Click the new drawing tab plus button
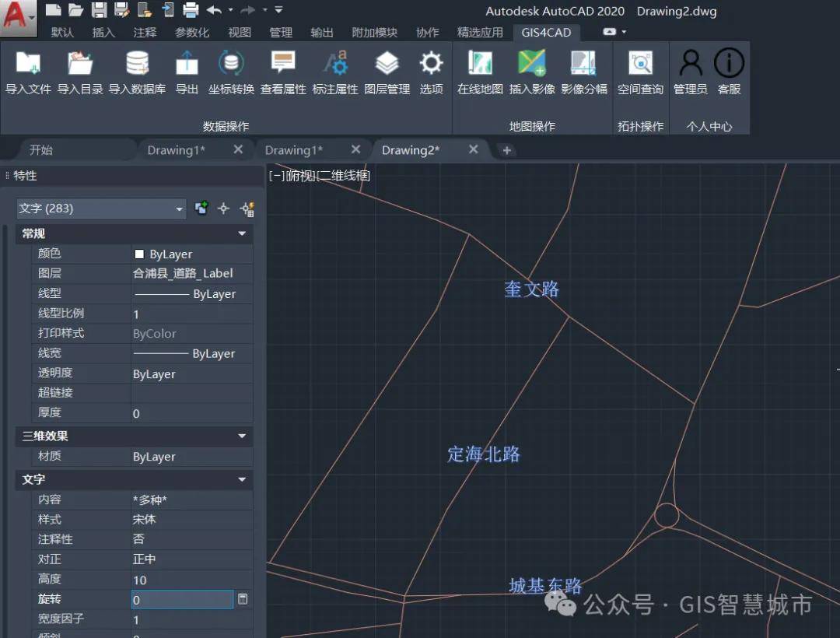The image size is (840, 638). coord(507,150)
